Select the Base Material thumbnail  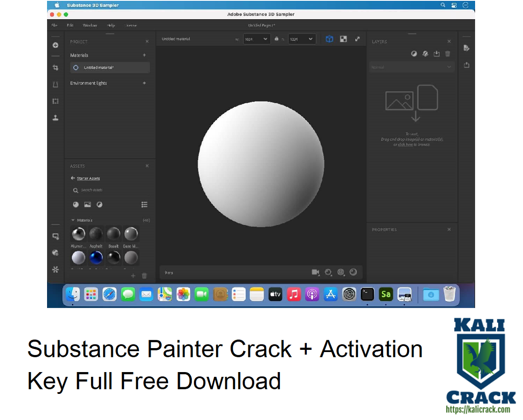pyautogui.click(x=131, y=234)
